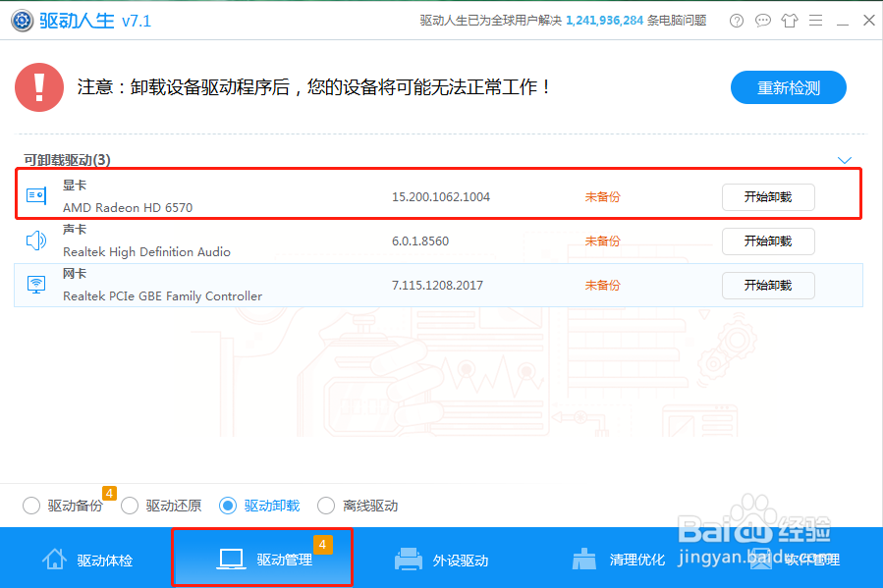Close the 驱动人生 window
This screenshot has width=883, height=588.
point(869,21)
